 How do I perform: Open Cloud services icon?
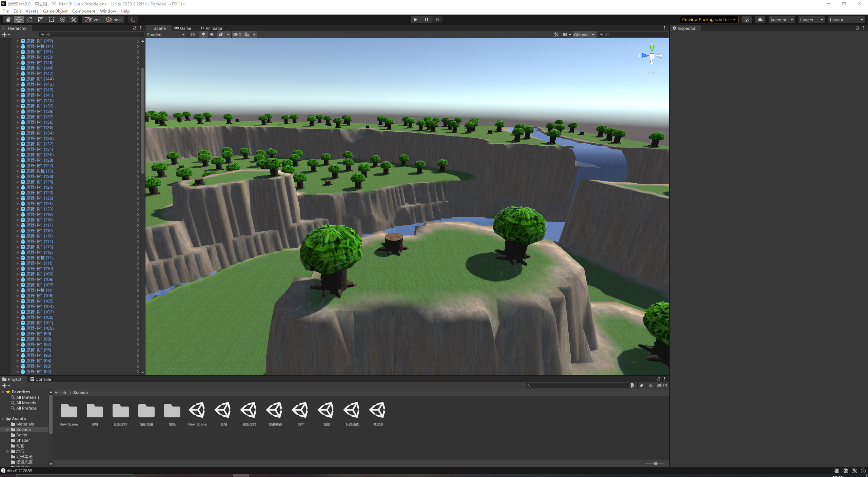pyautogui.click(x=760, y=20)
